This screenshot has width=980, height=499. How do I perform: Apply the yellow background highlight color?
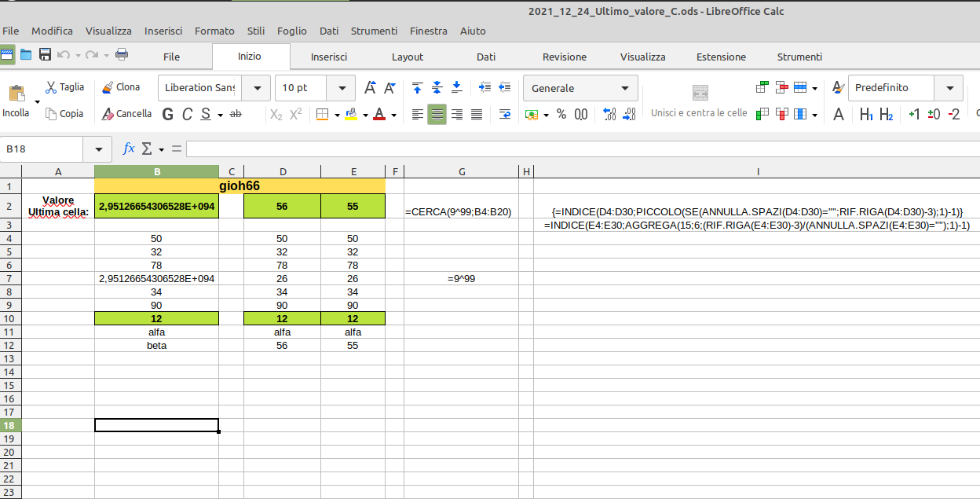click(350, 115)
